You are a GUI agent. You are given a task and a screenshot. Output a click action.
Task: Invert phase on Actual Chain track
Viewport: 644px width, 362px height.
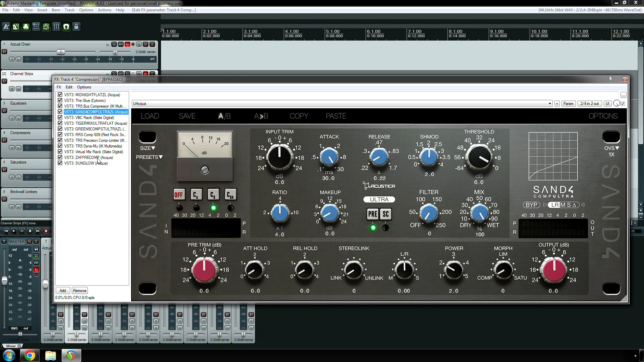click(139, 44)
